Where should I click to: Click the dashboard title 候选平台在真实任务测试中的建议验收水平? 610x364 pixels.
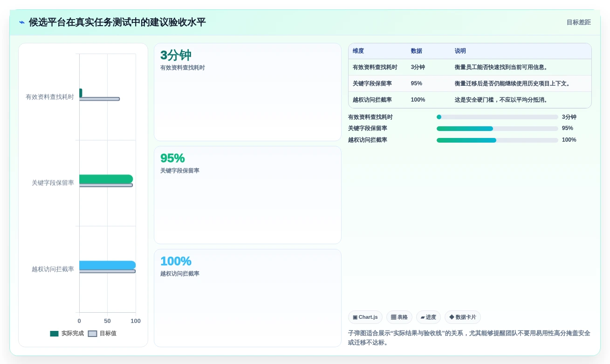coord(117,22)
